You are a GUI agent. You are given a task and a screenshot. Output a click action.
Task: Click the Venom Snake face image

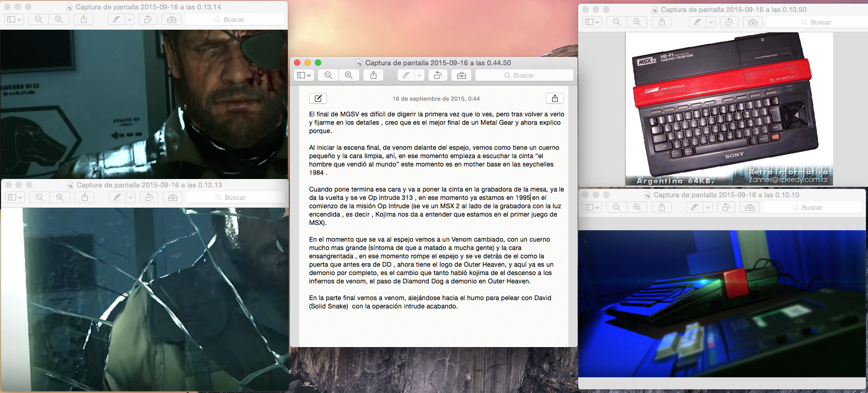coord(144,103)
